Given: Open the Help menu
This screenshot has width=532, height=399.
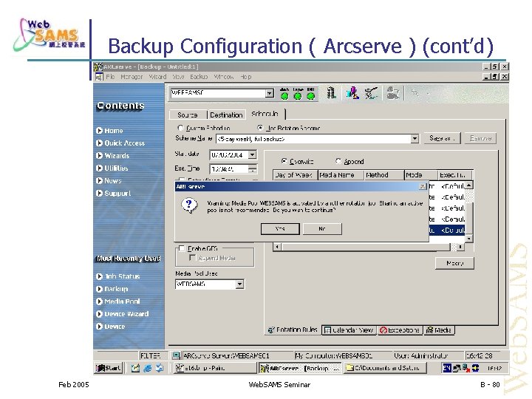Looking at the screenshot, I should coord(246,77).
